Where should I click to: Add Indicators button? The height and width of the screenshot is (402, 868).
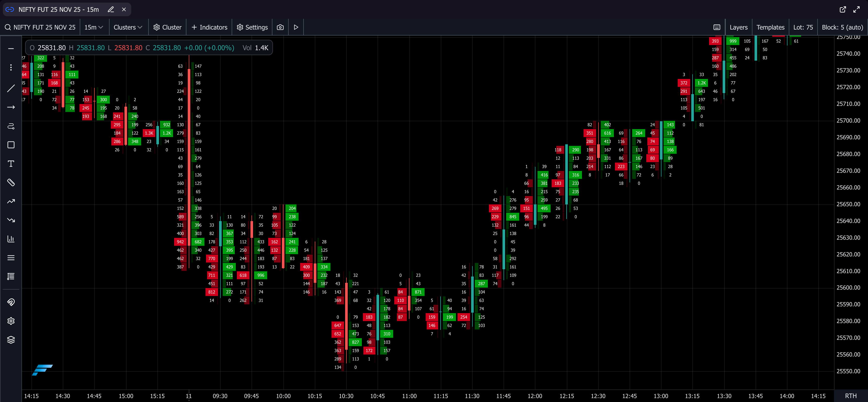pos(209,27)
